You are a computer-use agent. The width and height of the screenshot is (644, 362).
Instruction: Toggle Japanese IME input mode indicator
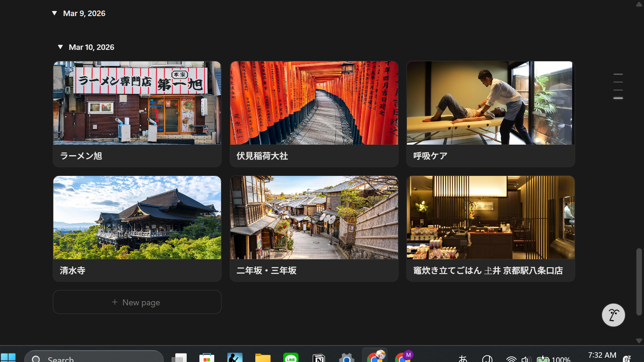(x=463, y=359)
